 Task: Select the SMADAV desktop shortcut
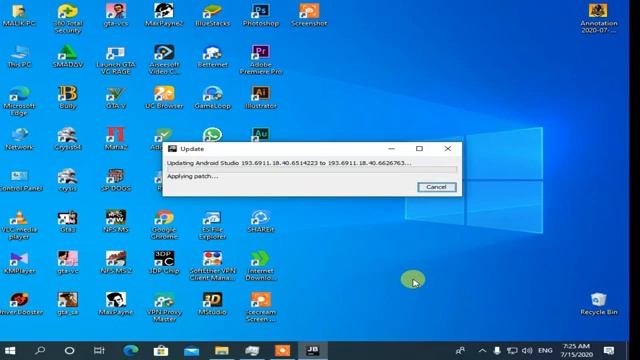pyautogui.click(x=68, y=57)
